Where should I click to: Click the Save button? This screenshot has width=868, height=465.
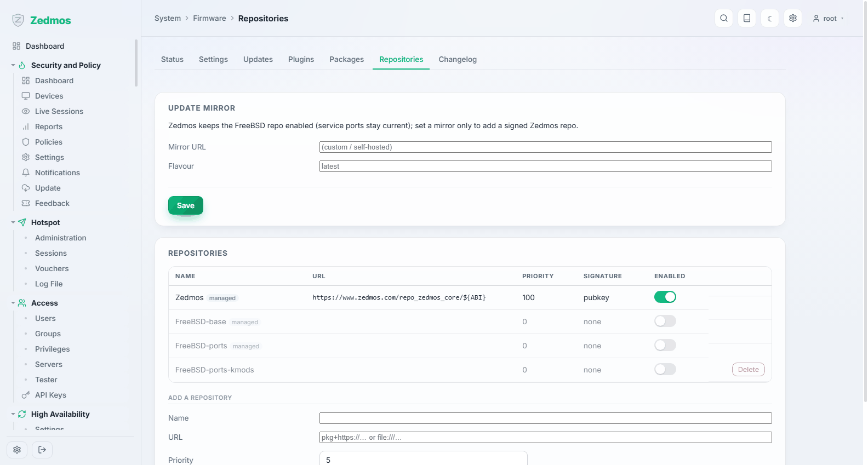tap(186, 205)
